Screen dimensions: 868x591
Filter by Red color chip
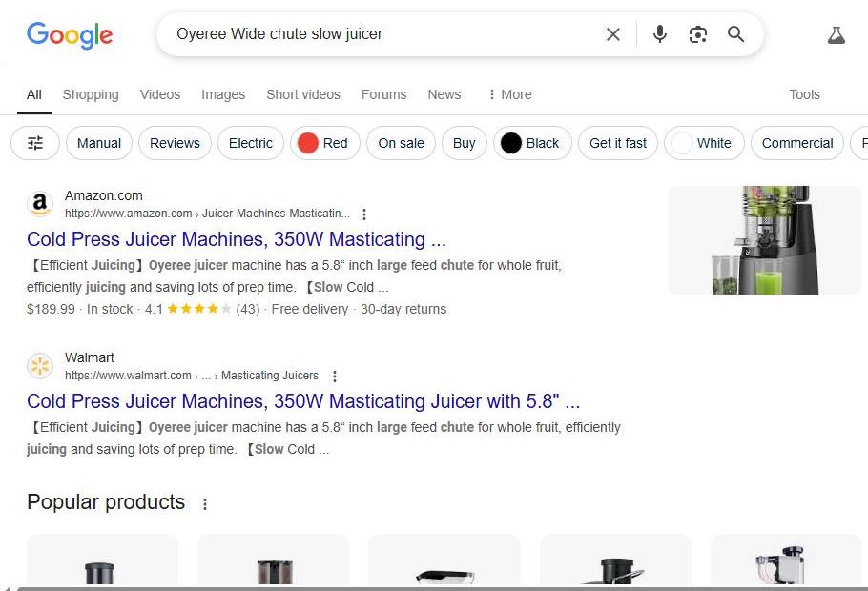[x=325, y=143]
